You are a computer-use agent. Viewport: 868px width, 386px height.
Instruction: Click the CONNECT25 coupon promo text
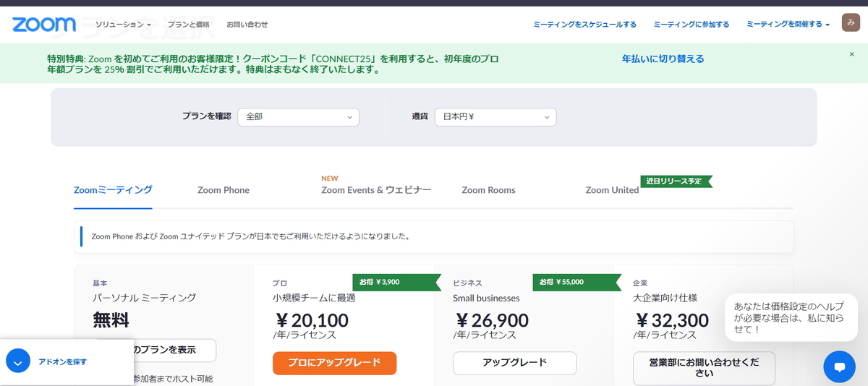point(273,64)
